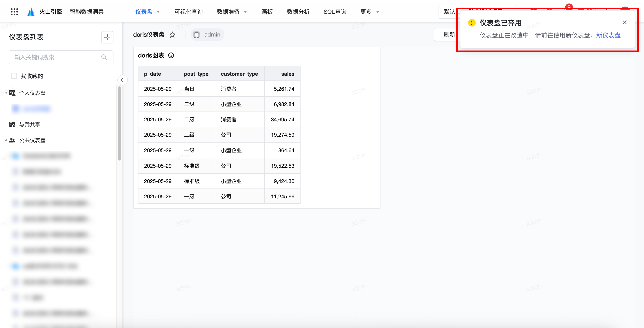The height and width of the screenshot is (328, 644).
Task: Select 与我共享 in sidebar
Action: [30, 124]
